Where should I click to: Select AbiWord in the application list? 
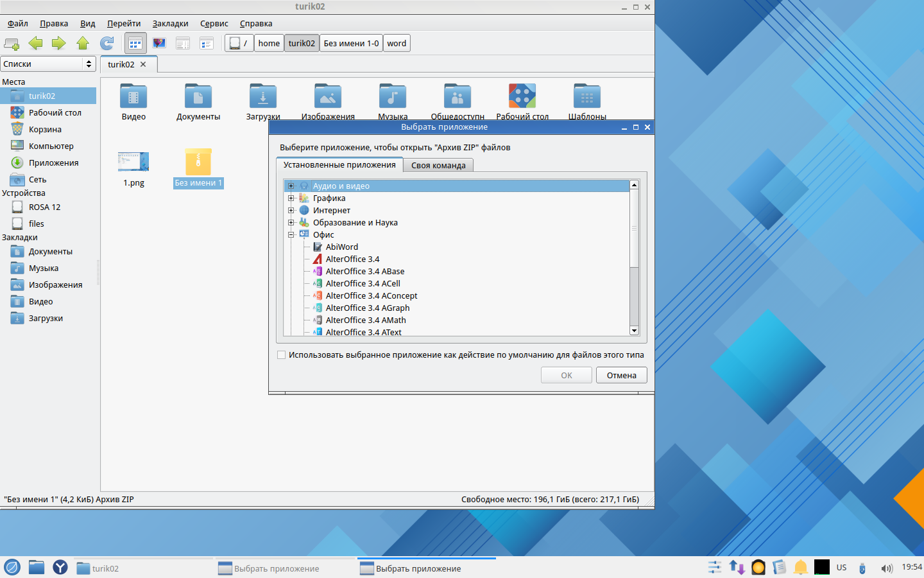pyautogui.click(x=341, y=247)
